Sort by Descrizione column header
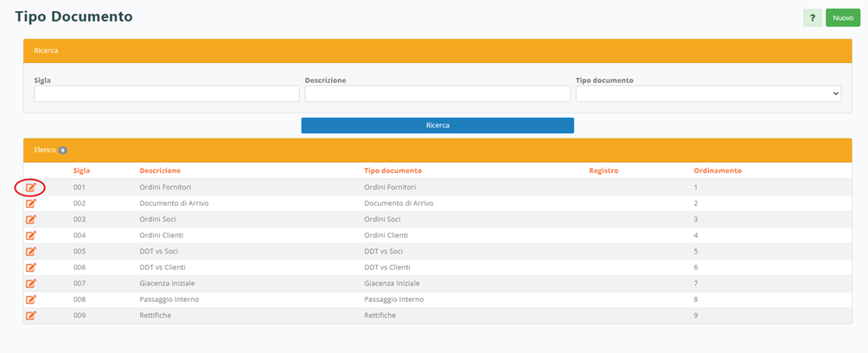Viewport: 868px width, 353px height. [160, 170]
